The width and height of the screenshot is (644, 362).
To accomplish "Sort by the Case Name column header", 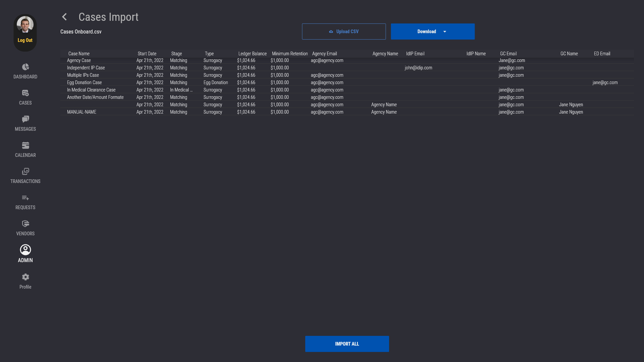I will click(x=79, y=54).
